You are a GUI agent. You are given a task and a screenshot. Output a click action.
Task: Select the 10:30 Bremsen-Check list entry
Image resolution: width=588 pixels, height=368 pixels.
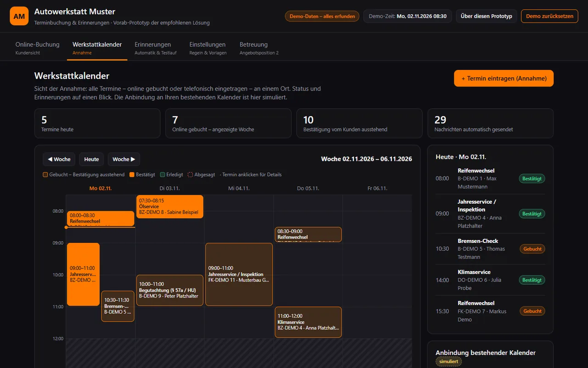coord(491,249)
